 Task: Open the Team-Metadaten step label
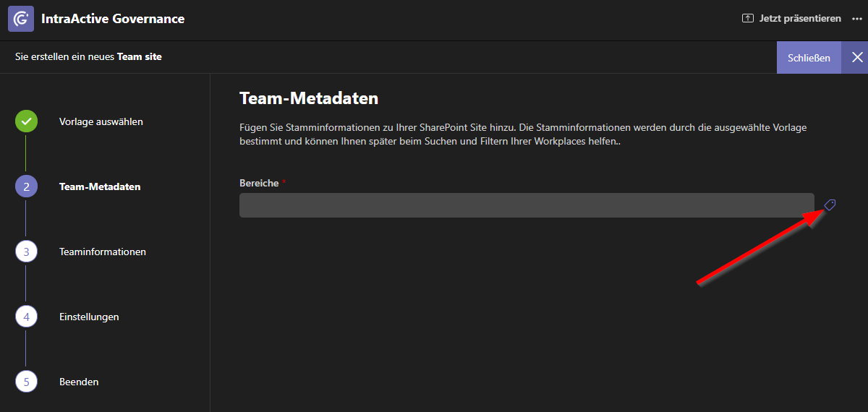[100, 186]
